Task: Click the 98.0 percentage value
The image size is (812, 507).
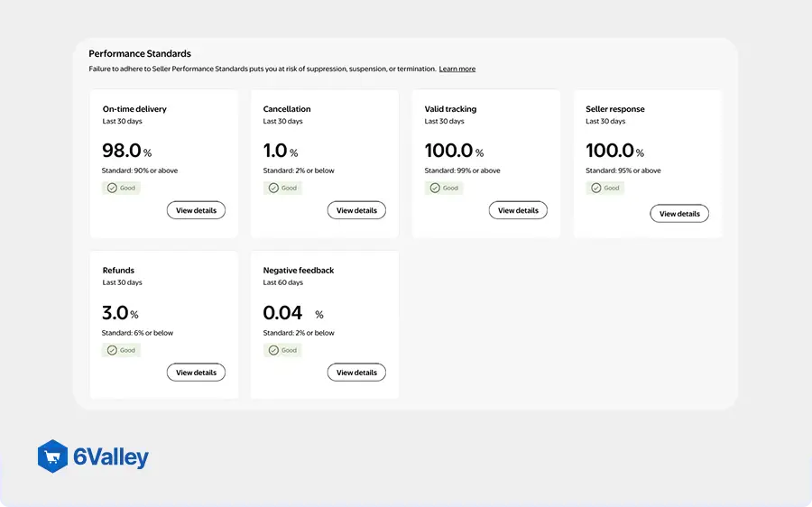Action: pos(122,151)
